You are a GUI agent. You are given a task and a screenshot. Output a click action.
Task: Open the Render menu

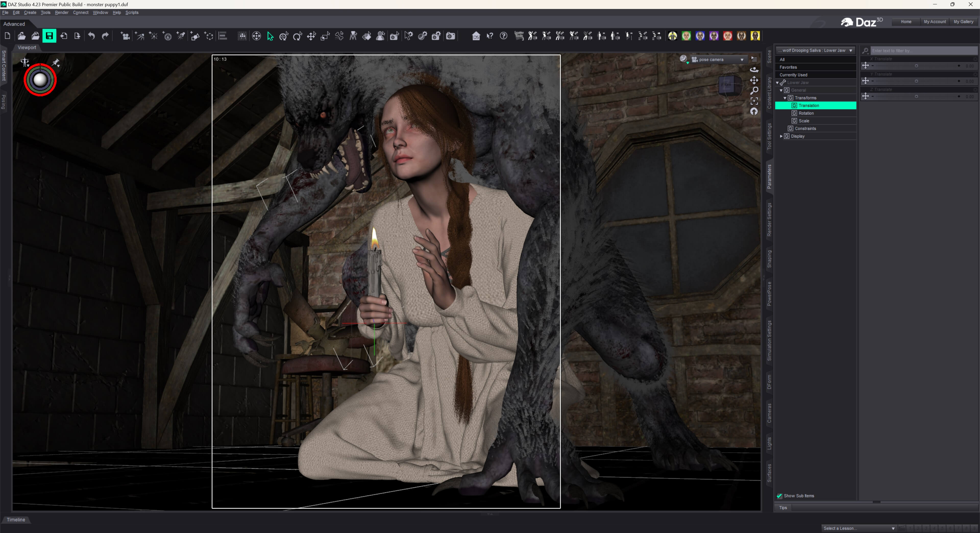(x=62, y=13)
